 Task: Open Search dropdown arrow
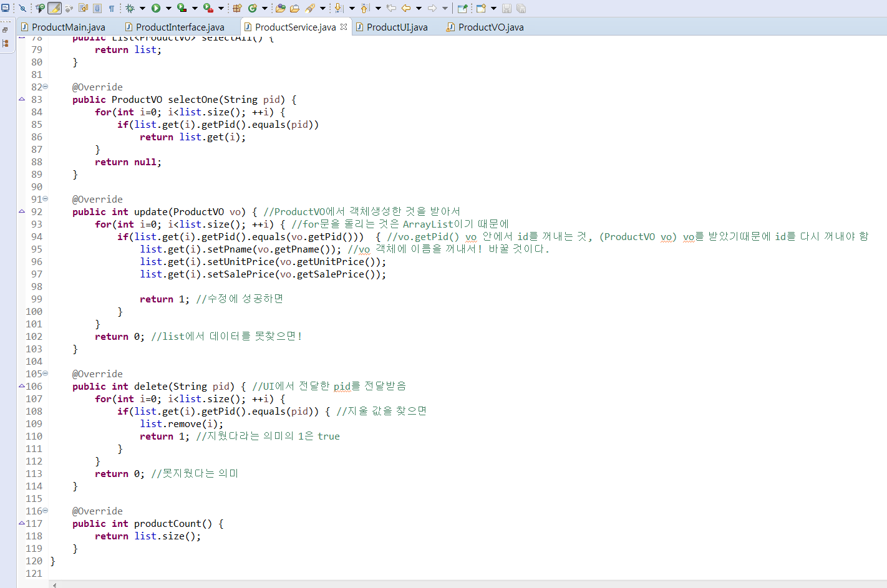tap(322, 8)
